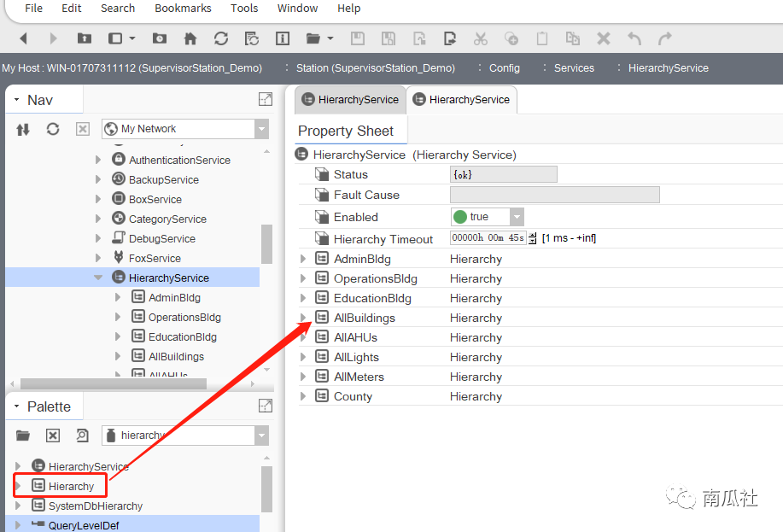
Task: Open the hierarchy palette dropdown
Action: click(261, 436)
